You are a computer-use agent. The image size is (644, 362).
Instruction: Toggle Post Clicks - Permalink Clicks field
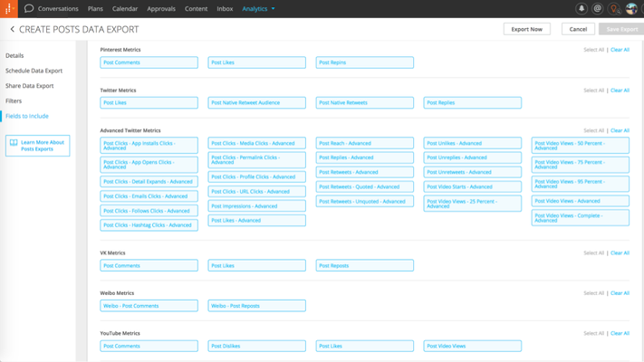tap(256, 160)
